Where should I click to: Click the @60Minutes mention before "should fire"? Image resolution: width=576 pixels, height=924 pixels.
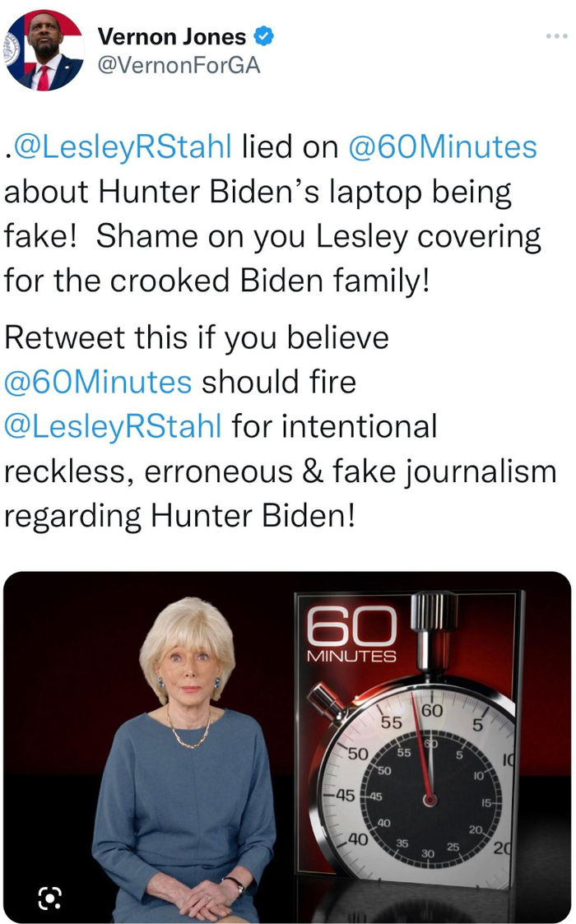[98, 382]
